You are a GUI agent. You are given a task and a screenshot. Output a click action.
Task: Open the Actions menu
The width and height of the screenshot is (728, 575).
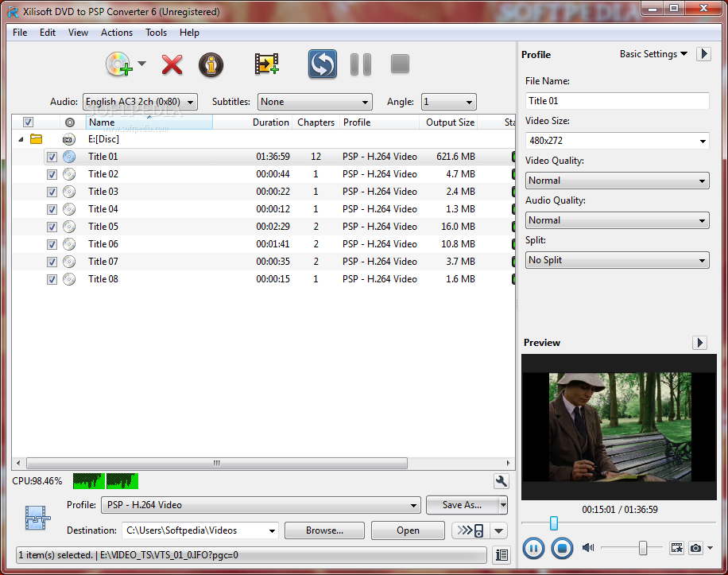click(117, 33)
